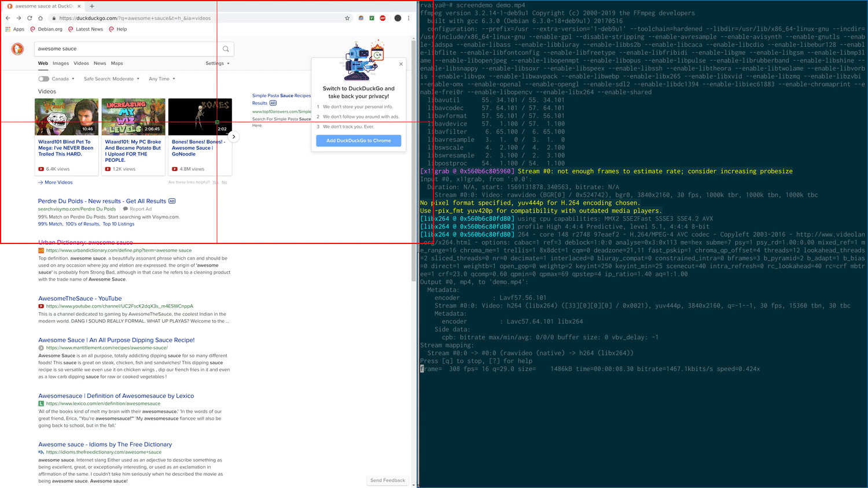
Task: Switch to the Maps results tab
Action: coord(117,64)
